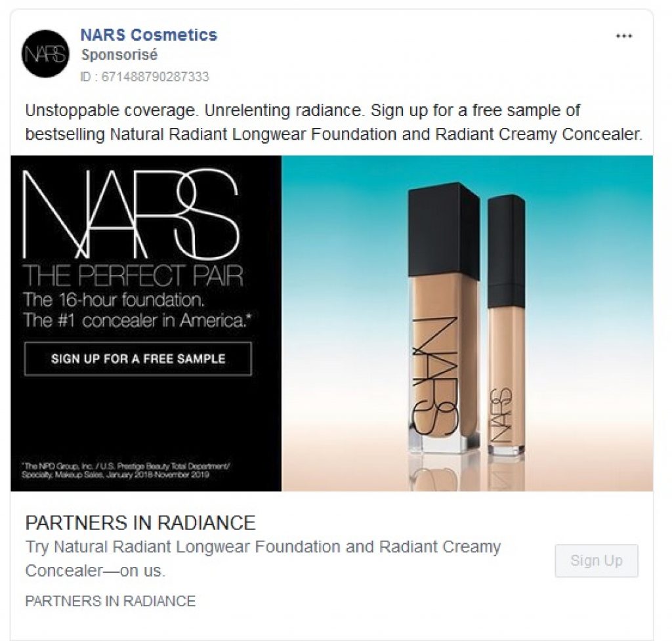The width and height of the screenshot is (672, 641).
Task: Click the Sign Up button
Action: [x=596, y=560]
